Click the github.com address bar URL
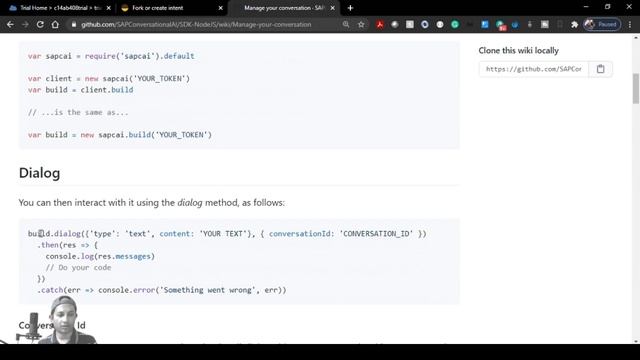 click(x=196, y=24)
